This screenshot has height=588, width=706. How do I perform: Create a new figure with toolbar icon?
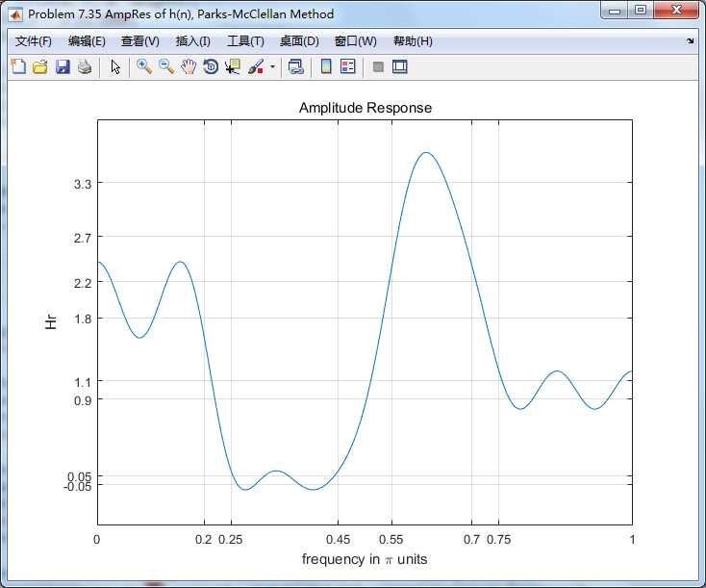18,66
